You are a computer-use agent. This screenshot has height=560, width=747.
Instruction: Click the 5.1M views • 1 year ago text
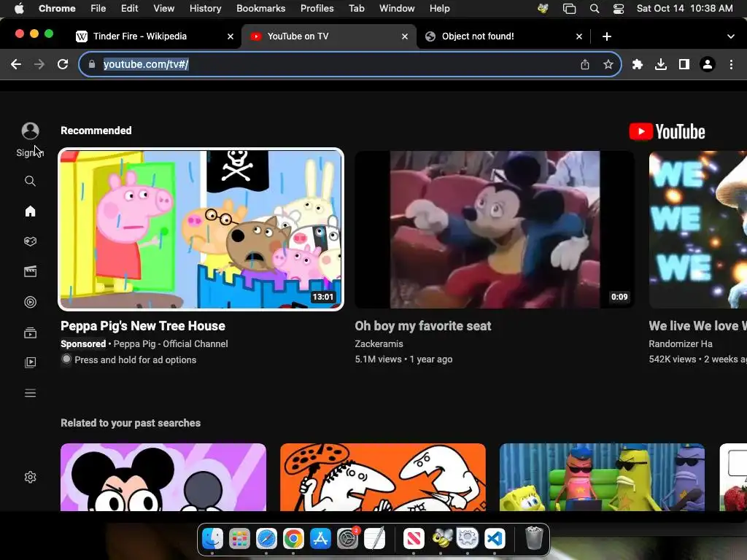[403, 359]
